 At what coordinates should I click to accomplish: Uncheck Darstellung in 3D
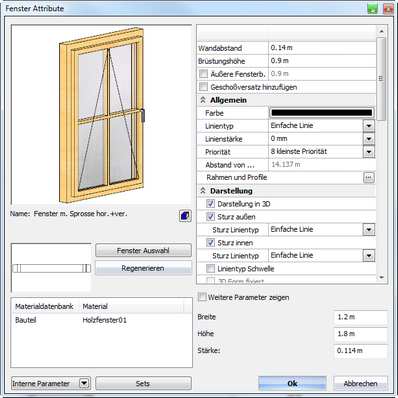pos(210,204)
